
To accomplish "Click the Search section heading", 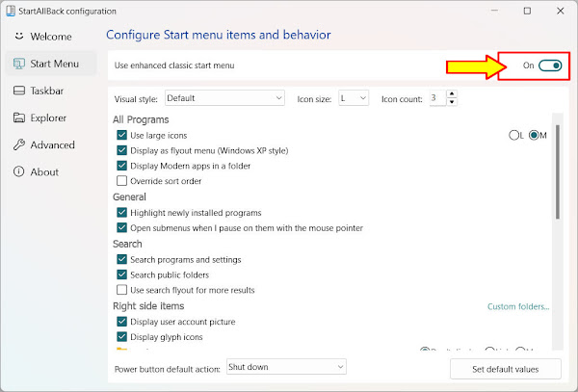I will tap(127, 244).
